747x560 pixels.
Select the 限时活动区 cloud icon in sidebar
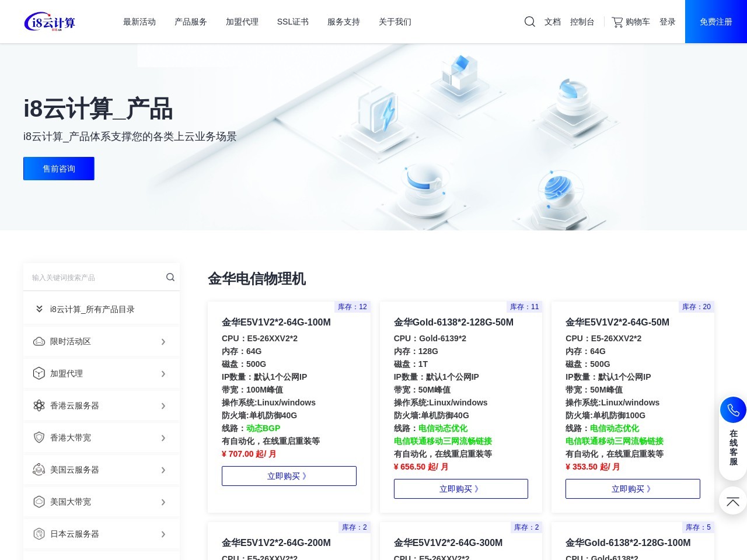pyautogui.click(x=39, y=341)
